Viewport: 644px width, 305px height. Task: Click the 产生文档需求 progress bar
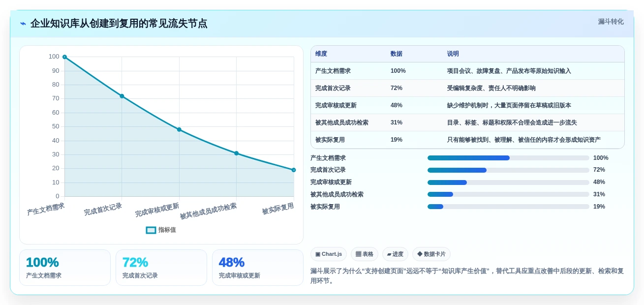508,158
